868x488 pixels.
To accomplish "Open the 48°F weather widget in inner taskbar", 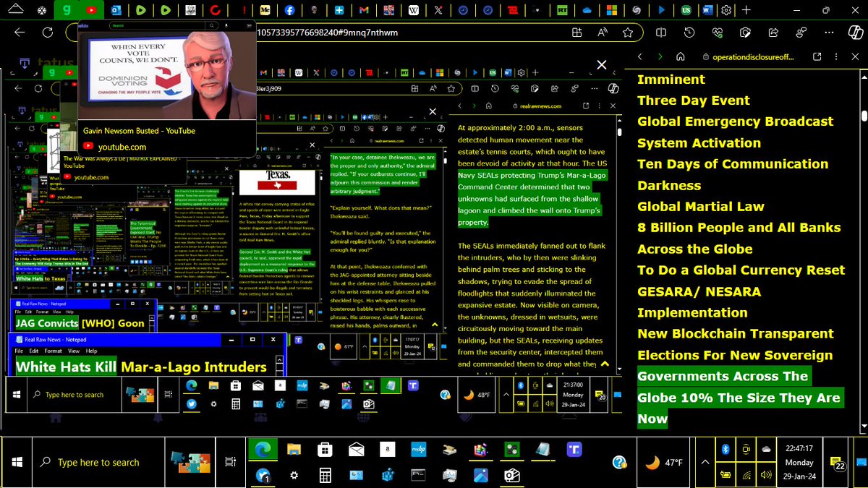I will tap(478, 395).
